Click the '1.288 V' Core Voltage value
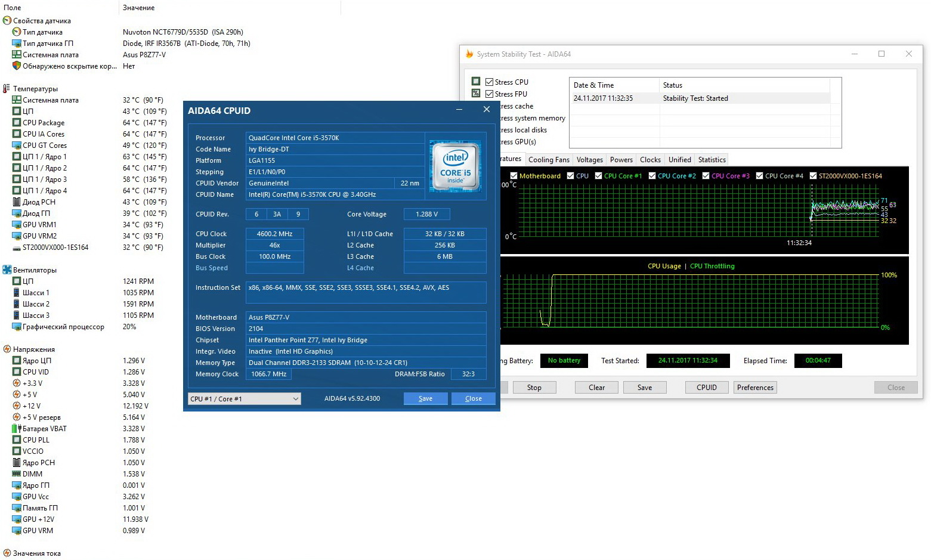Image resolution: width=931 pixels, height=560 pixels. click(427, 214)
